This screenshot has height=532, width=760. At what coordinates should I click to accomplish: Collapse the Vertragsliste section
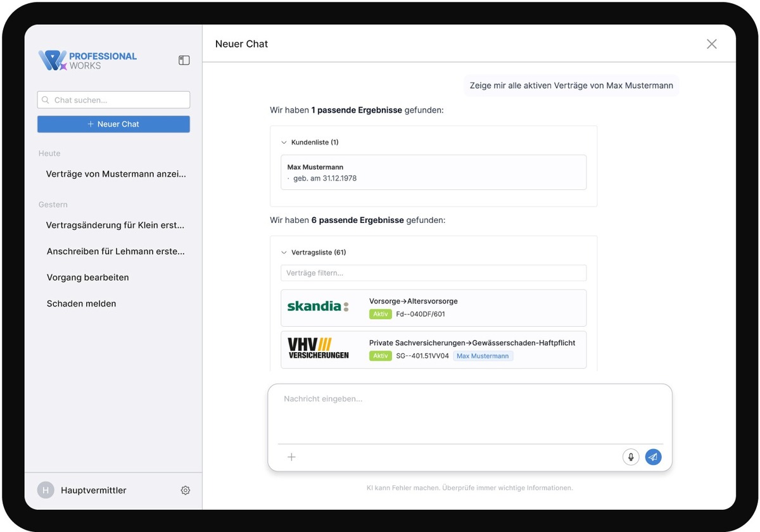click(284, 253)
